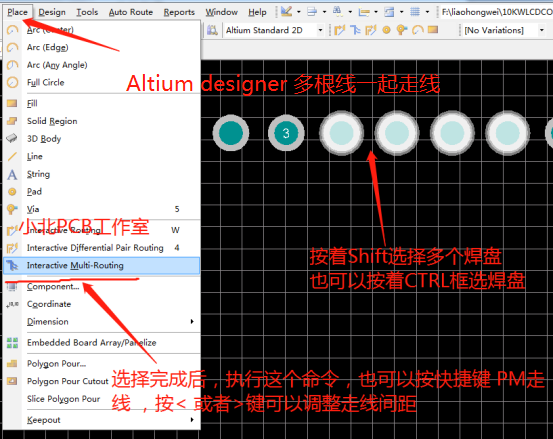Click the Polygon Pour Cutout icon

(12, 381)
